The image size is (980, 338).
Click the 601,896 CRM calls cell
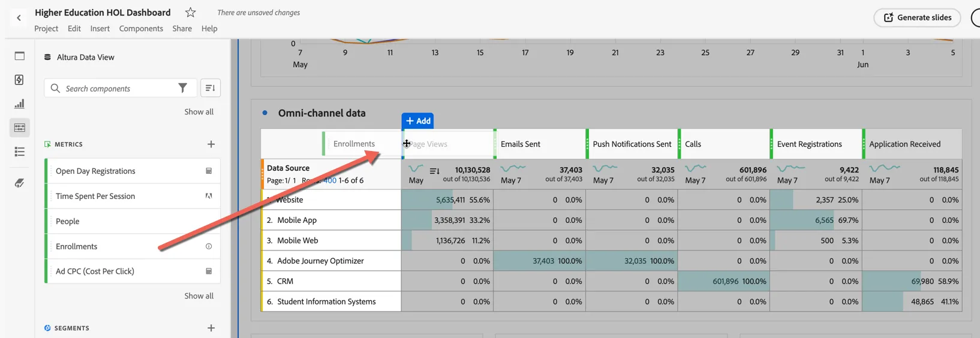[724, 281]
